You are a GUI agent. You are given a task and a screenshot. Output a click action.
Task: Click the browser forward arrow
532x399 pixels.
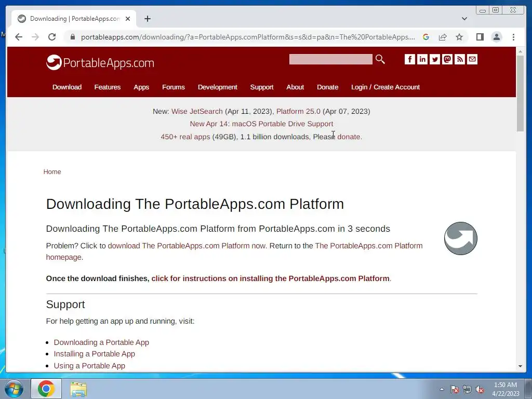click(x=35, y=37)
